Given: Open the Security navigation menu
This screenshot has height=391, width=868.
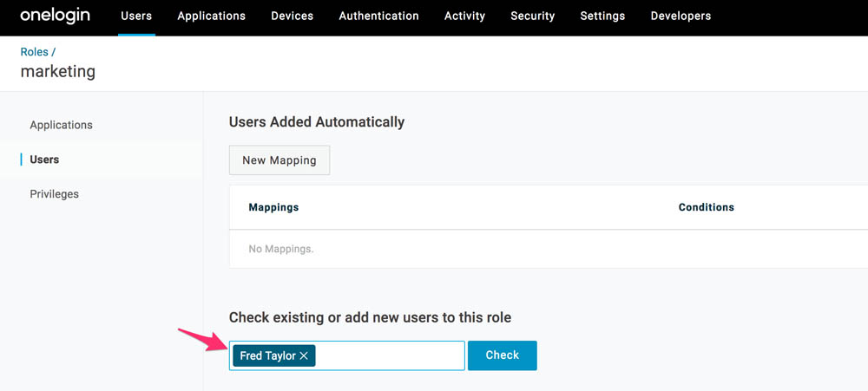Looking at the screenshot, I should [533, 16].
